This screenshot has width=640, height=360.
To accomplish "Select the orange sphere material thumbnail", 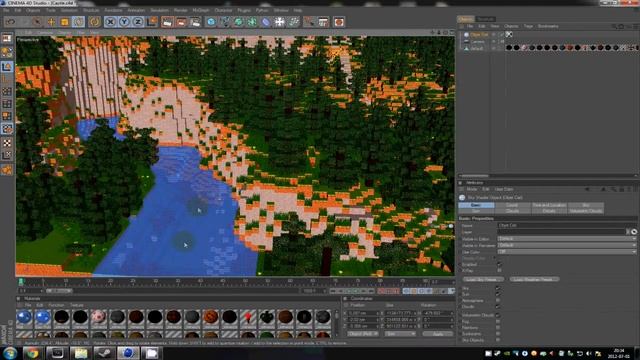I will (211, 317).
